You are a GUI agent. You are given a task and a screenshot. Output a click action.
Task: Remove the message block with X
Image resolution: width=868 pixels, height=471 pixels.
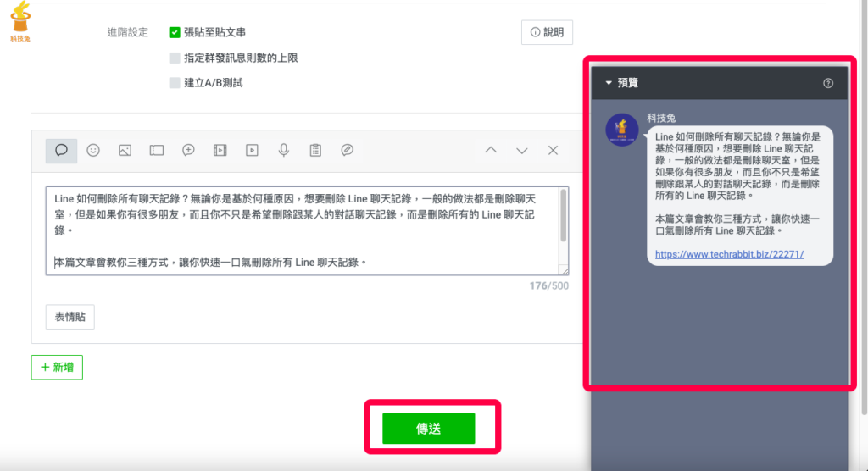point(553,150)
